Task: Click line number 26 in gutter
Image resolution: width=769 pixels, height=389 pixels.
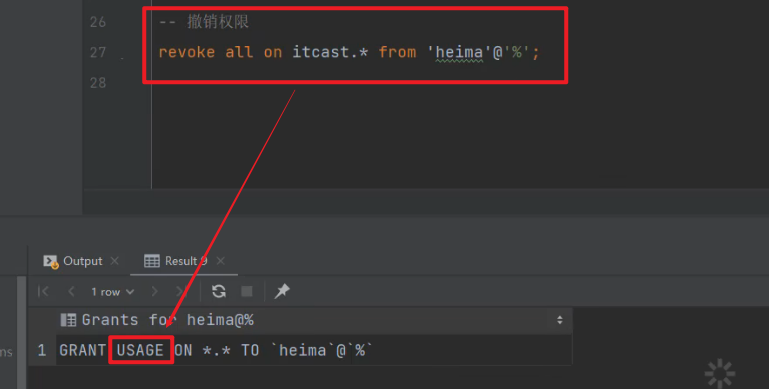Action: click(98, 22)
